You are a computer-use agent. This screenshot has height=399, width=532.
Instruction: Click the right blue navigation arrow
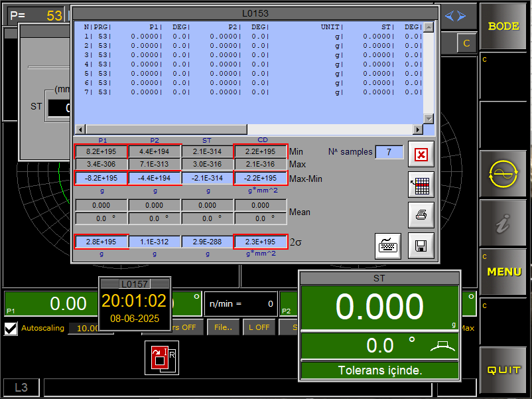[x=462, y=16]
